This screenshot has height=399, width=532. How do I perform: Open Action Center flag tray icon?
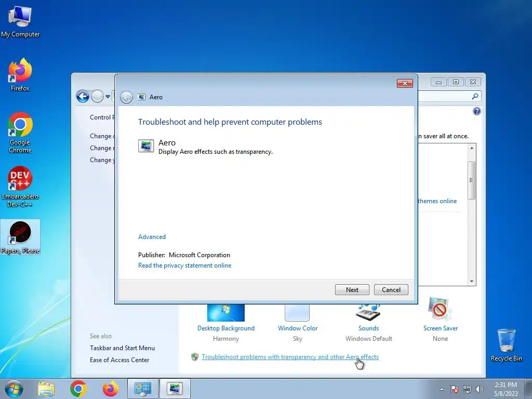pos(454,389)
